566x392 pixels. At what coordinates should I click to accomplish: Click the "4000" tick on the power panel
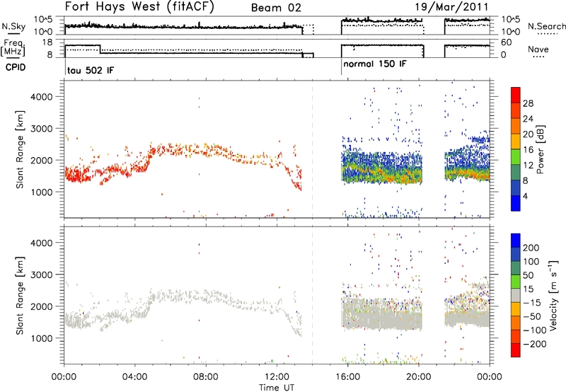[x=41, y=97]
